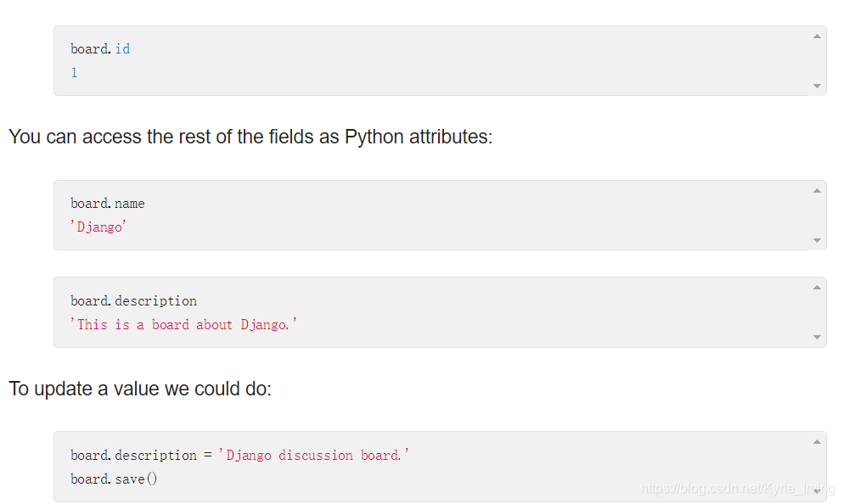Click the scroll-down arrow of the board.name block
843x504 pixels.
coord(817,240)
